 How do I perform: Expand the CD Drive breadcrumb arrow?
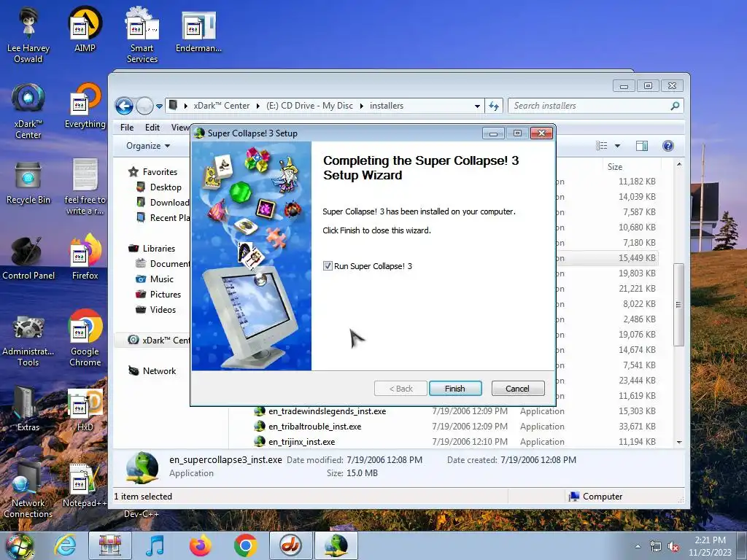coord(361,106)
